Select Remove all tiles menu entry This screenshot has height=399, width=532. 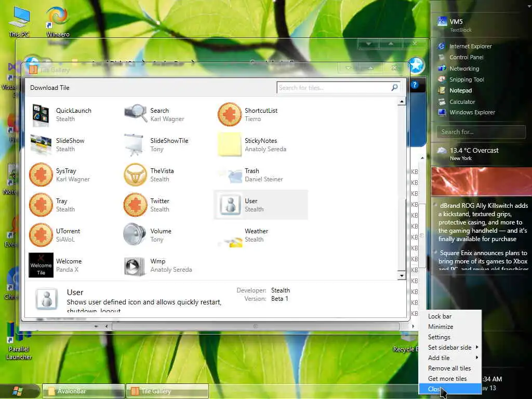point(450,368)
